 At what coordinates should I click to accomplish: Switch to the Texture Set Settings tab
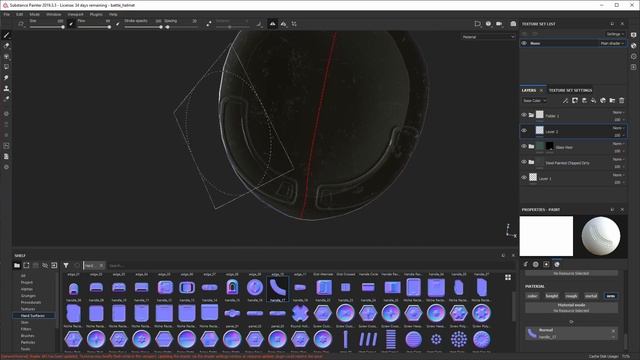tap(570, 90)
